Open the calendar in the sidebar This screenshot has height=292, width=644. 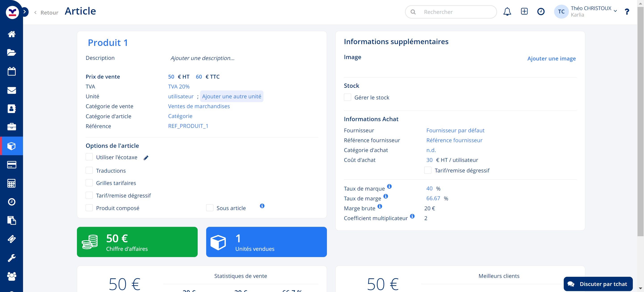pyautogui.click(x=11, y=71)
